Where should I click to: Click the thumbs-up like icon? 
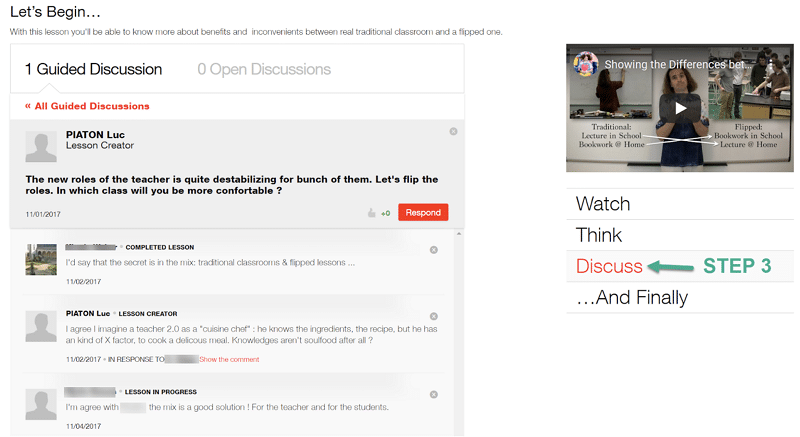[372, 213]
